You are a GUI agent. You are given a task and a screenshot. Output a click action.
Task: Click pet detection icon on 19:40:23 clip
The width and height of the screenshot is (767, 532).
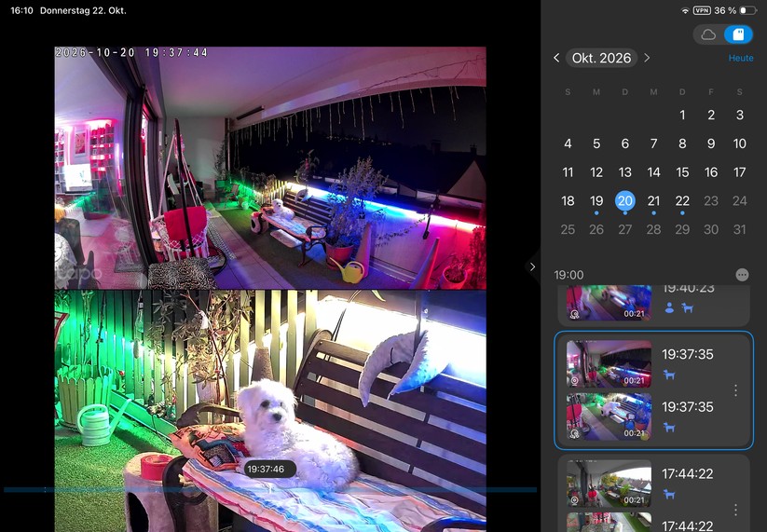point(687,308)
